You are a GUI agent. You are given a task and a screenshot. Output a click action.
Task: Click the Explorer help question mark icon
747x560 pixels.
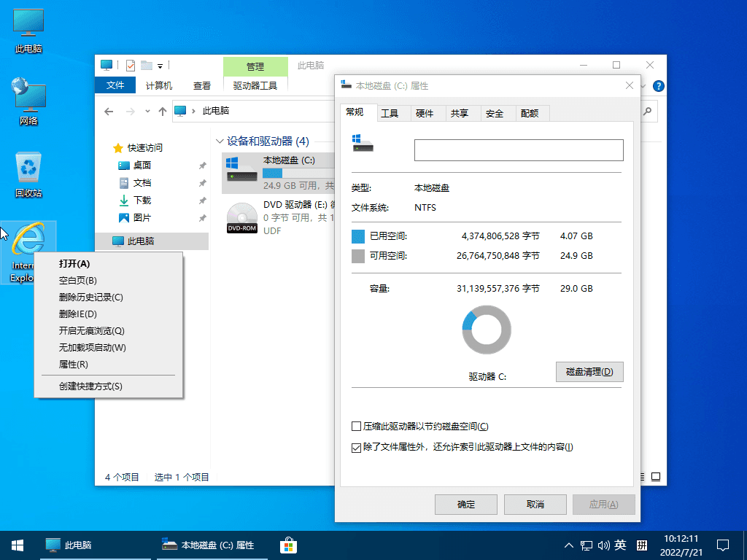point(658,86)
